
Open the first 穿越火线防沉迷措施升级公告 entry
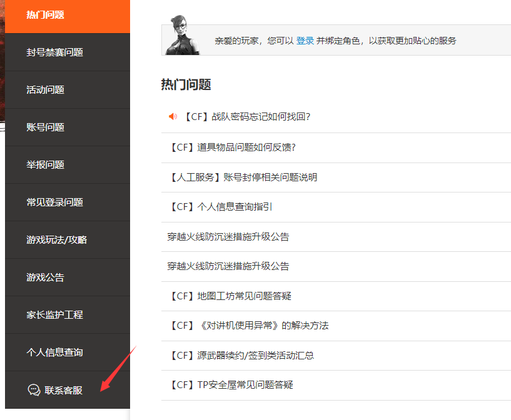point(228,237)
